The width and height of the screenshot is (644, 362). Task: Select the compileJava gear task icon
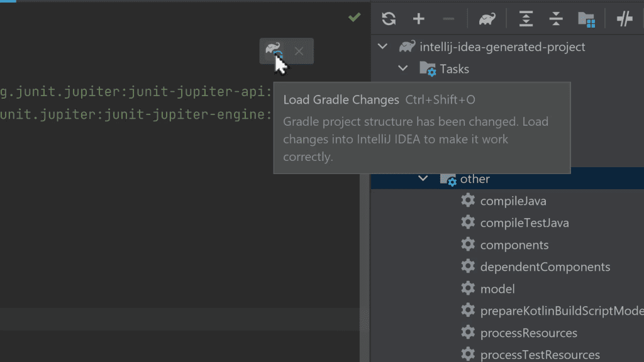[x=468, y=200]
